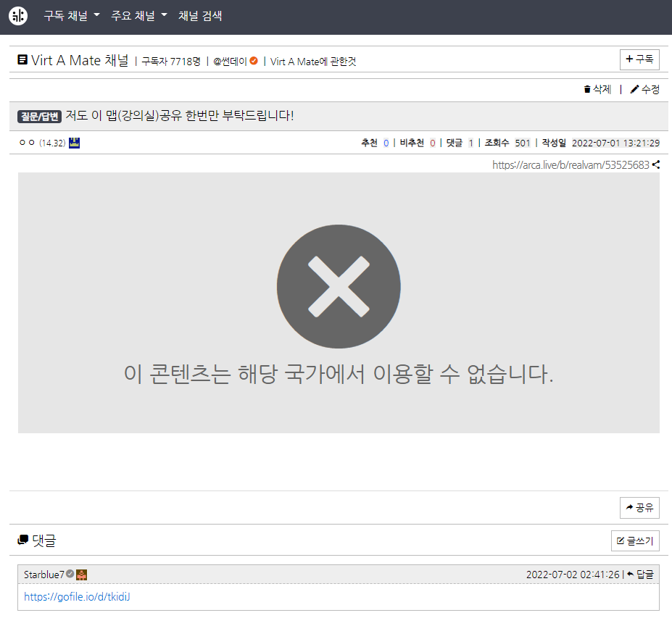Click the 댓글 count 1

tap(470, 143)
